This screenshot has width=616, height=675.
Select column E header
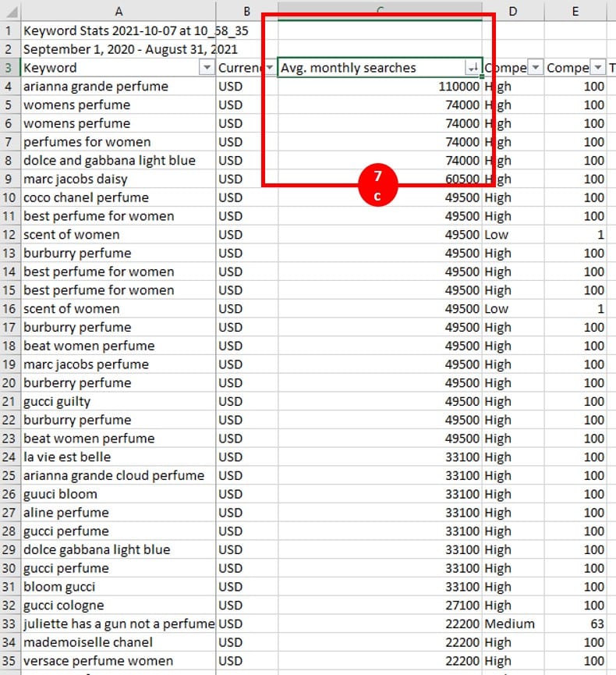coord(575,11)
